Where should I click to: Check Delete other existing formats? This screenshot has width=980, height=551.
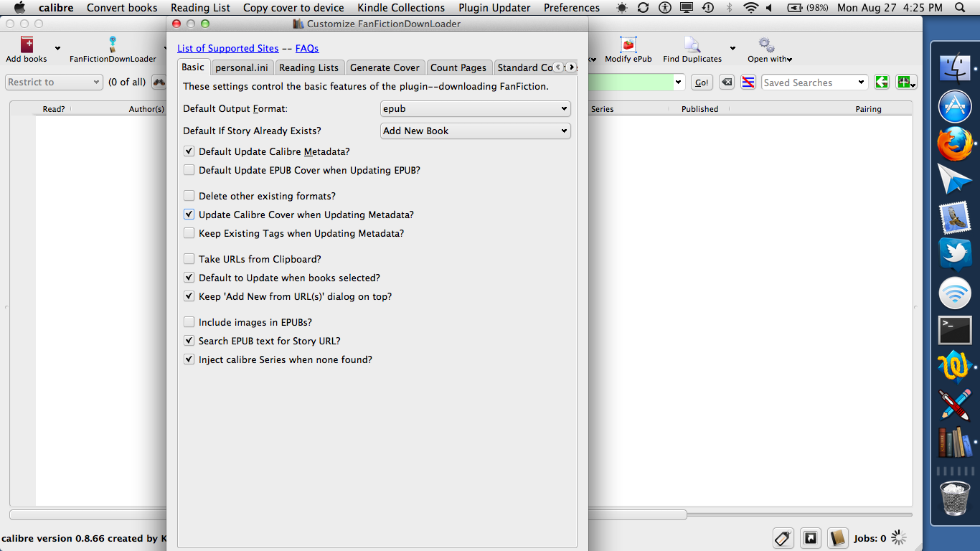189,196
